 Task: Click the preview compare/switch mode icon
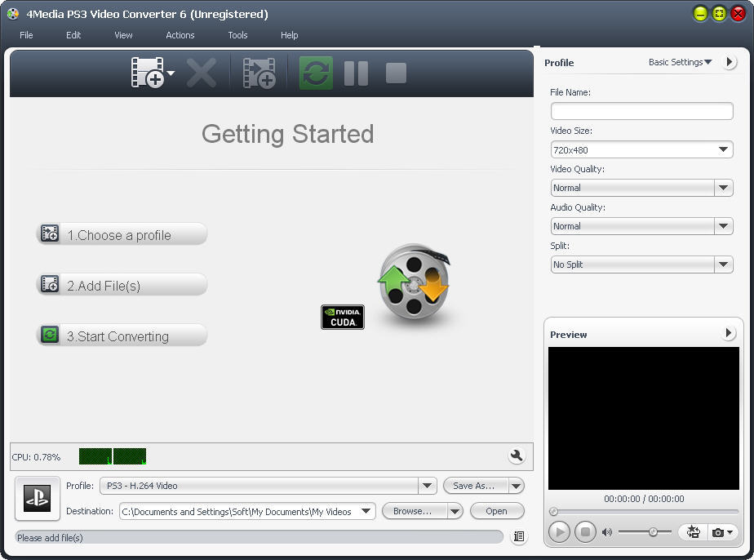[x=693, y=532]
